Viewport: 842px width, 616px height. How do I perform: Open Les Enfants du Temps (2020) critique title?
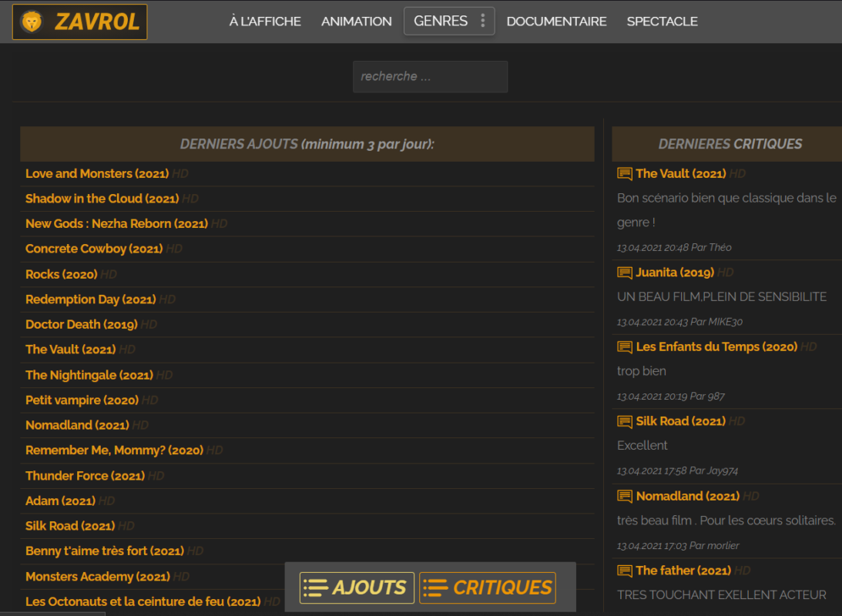point(716,347)
